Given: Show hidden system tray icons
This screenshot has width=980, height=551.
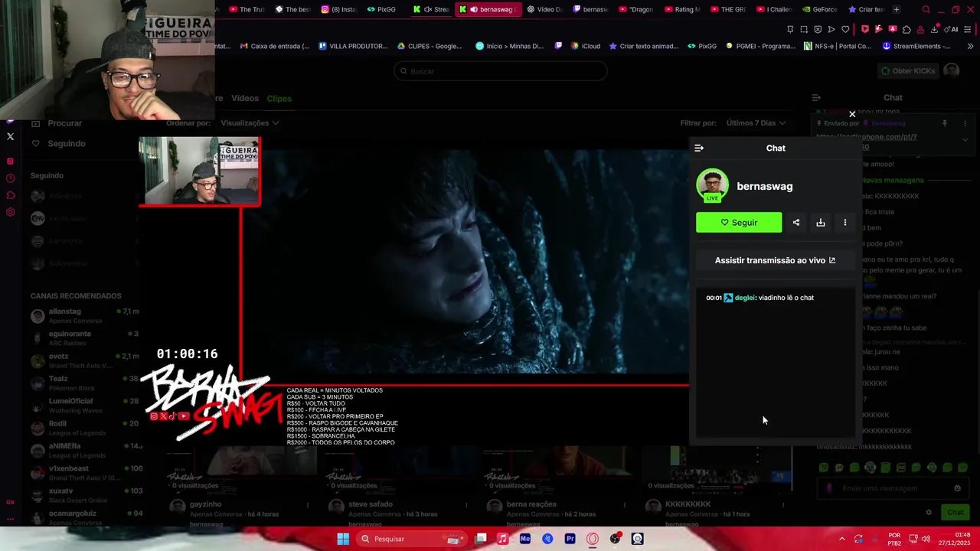Looking at the screenshot, I should point(841,539).
